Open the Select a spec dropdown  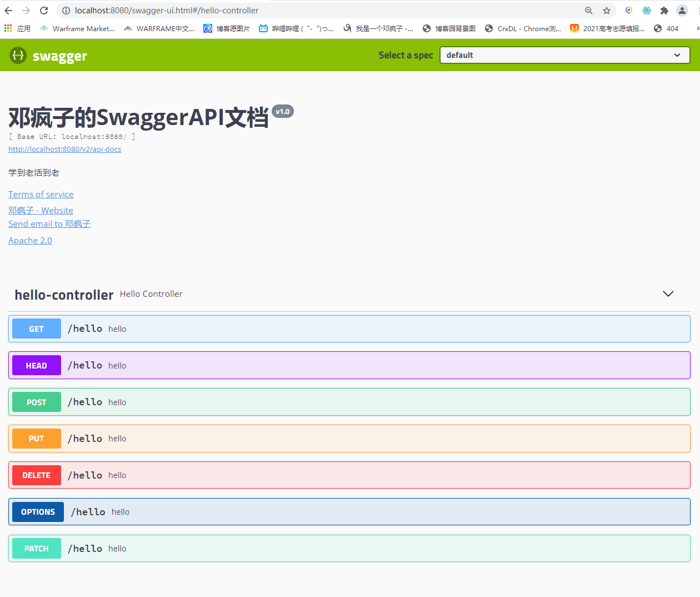point(565,55)
